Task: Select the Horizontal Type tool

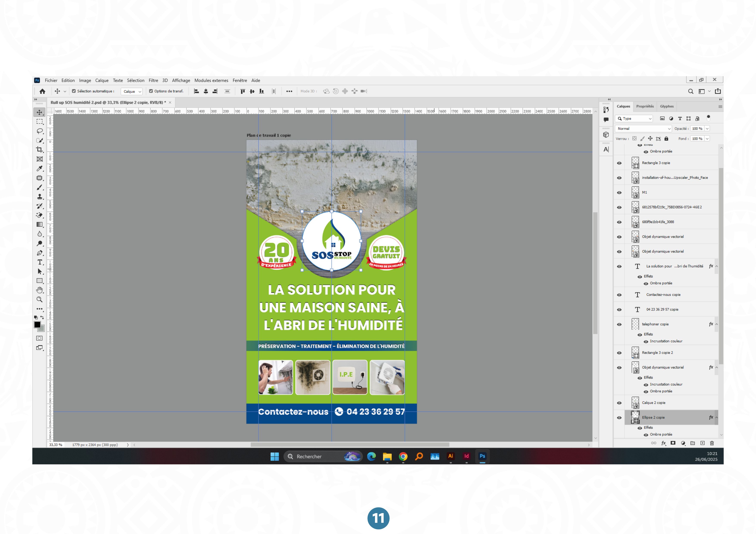Action: [39, 262]
